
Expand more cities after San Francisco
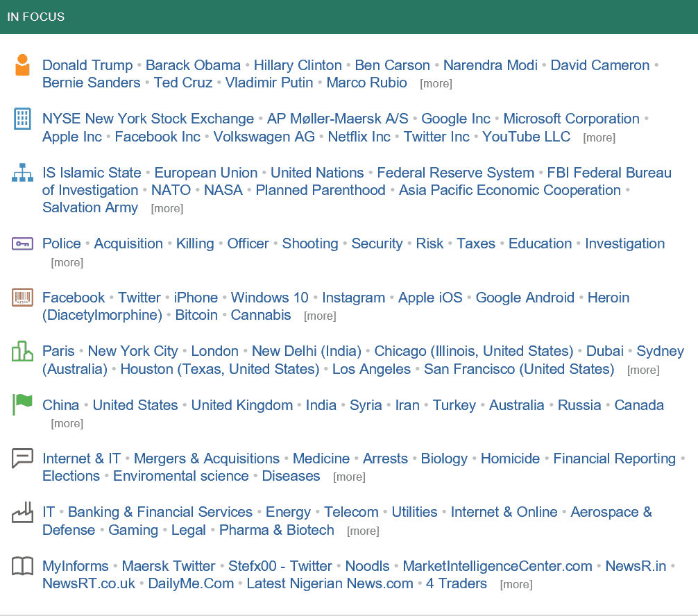(643, 370)
